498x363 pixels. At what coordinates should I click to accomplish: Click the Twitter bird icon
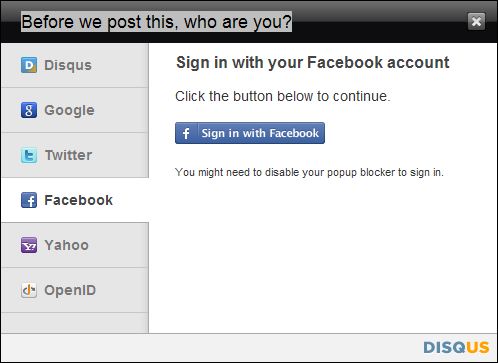click(x=29, y=155)
